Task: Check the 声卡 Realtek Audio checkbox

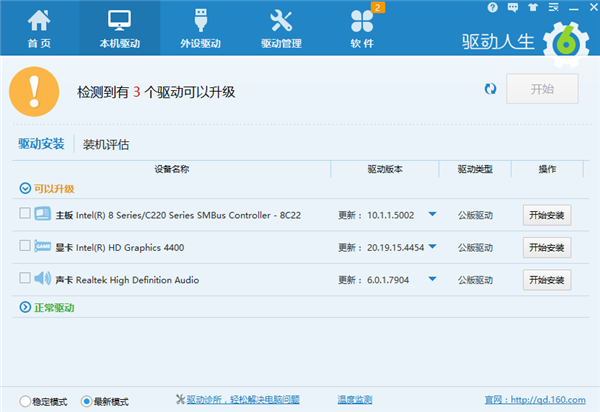Action: [25, 279]
